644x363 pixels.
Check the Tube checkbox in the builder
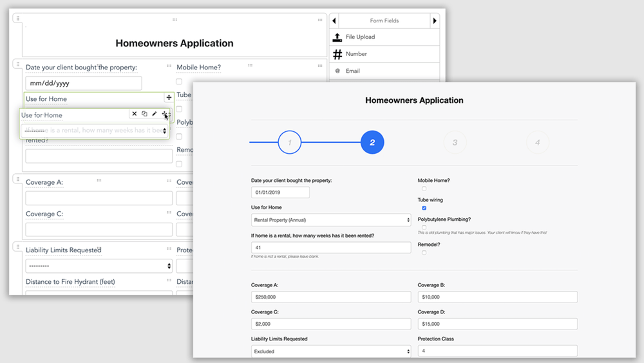coord(179,109)
